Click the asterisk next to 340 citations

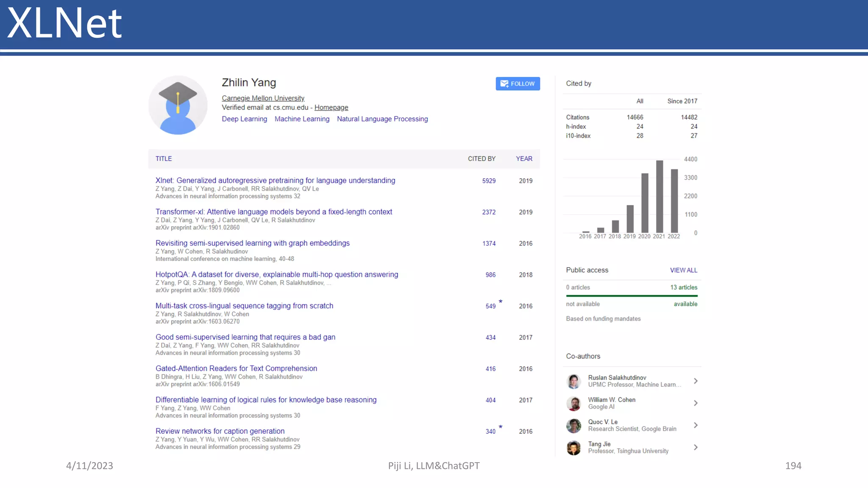pos(501,427)
